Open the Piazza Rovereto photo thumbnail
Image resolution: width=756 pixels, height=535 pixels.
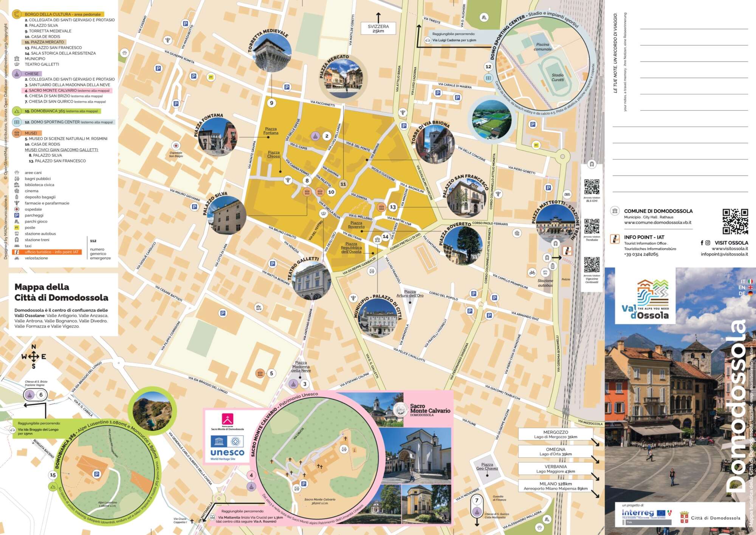(463, 245)
